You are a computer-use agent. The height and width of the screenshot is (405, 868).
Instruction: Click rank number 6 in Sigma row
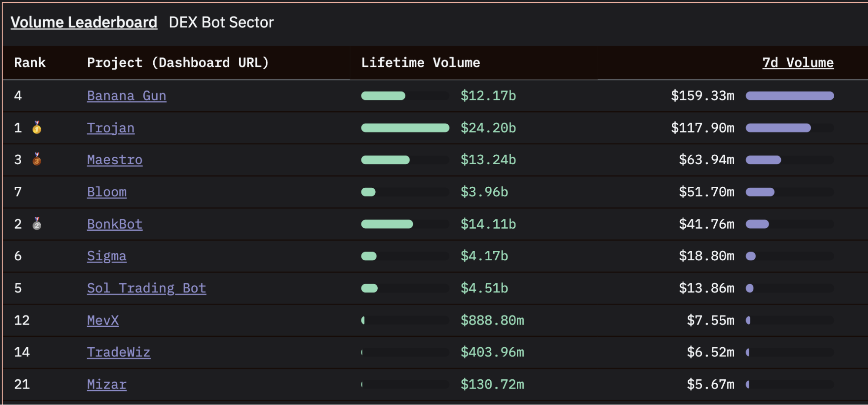pos(18,256)
